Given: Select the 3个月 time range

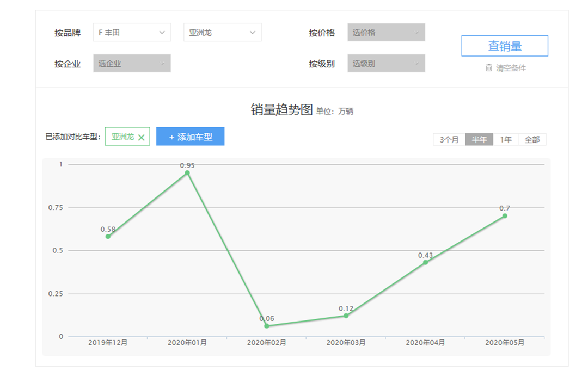Looking at the screenshot, I should coord(449,140).
